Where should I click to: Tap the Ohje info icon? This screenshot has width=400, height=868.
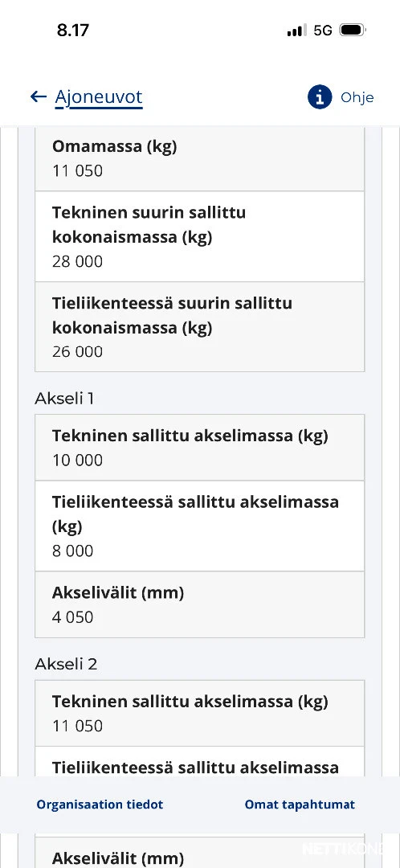tap(320, 97)
